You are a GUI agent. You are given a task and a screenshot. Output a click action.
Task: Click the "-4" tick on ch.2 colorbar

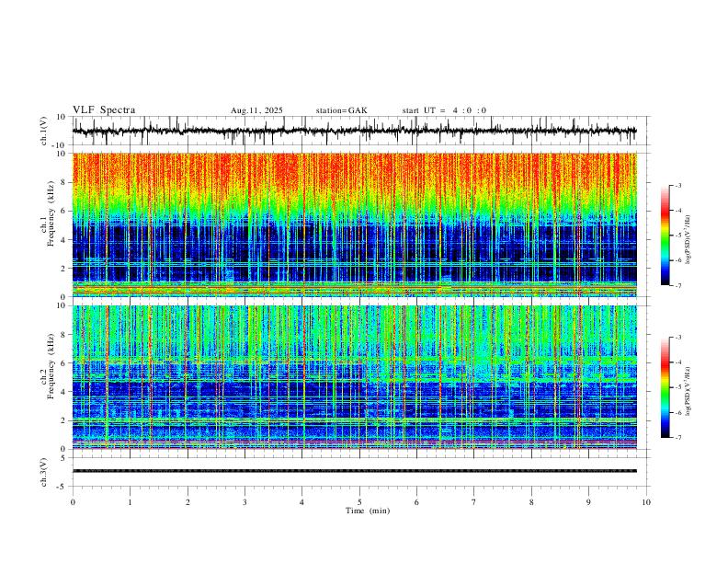(677, 362)
